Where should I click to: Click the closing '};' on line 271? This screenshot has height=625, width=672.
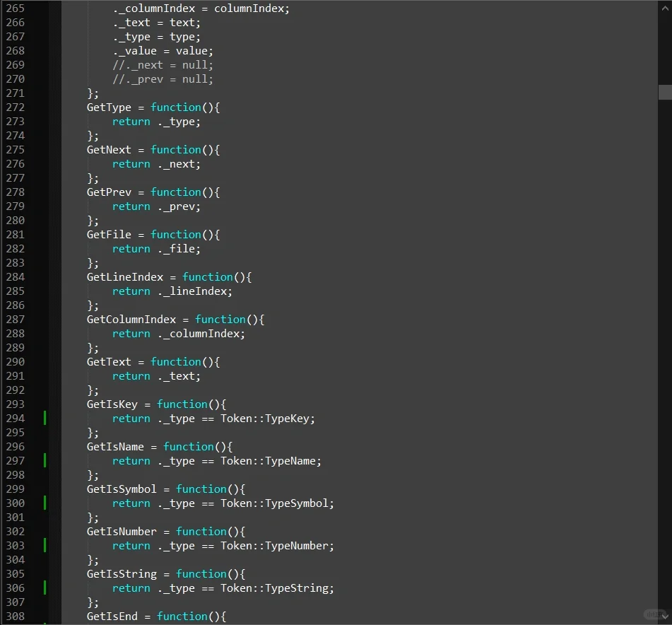tap(93, 93)
